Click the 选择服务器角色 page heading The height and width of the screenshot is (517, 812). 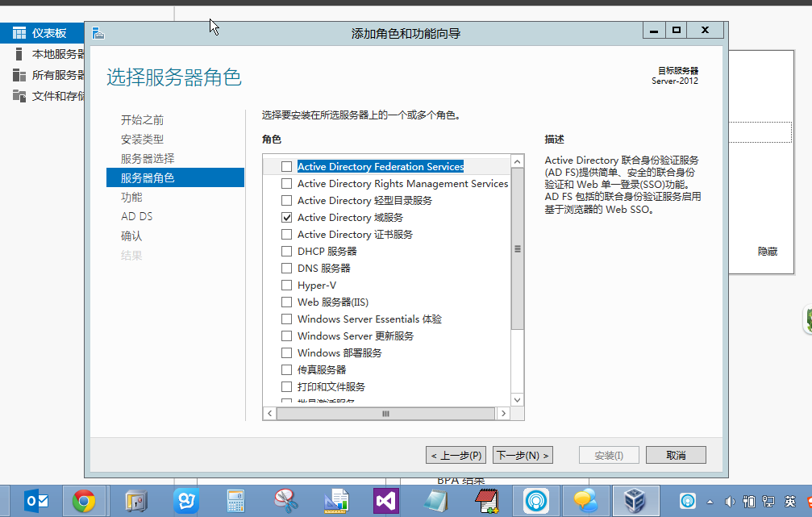(x=174, y=77)
